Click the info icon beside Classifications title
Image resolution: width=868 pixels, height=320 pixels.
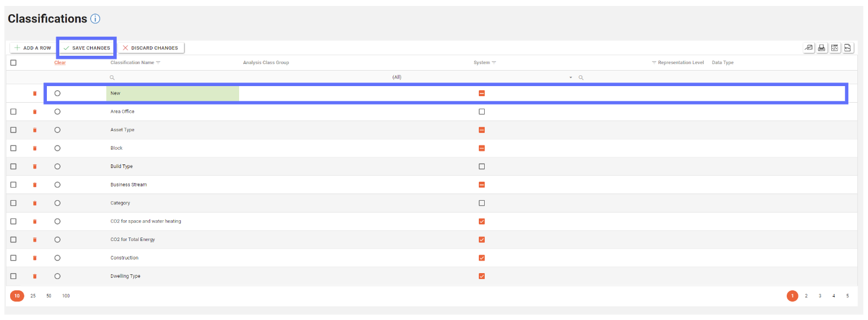pos(95,19)
